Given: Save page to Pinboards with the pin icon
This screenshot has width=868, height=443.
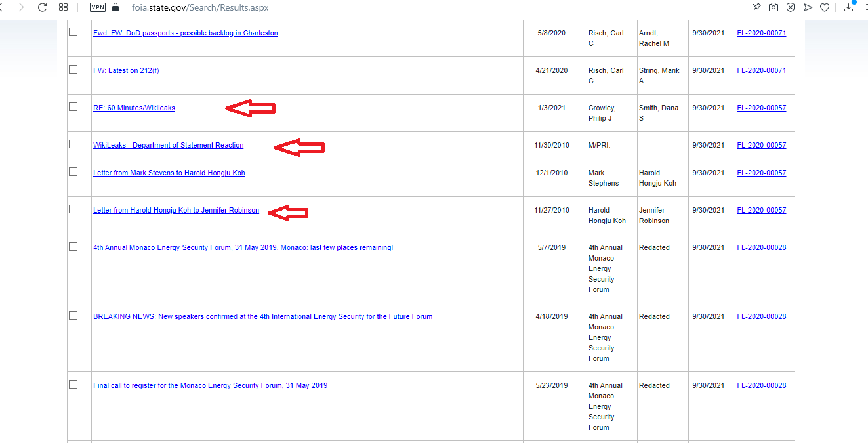Looking at the screenshot, I should tap(756, 7).
